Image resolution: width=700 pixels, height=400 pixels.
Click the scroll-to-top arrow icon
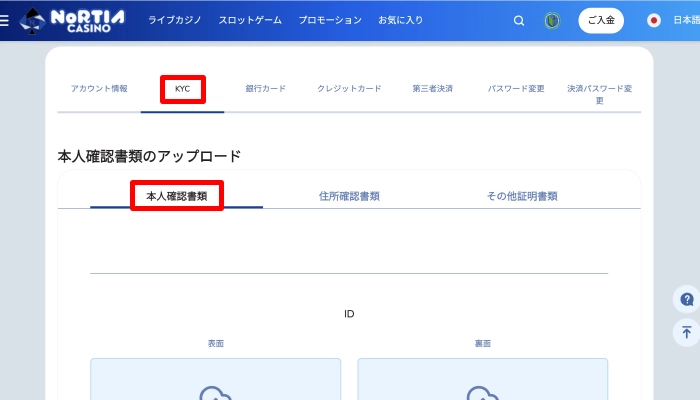pyautogui.click(x=687, y=332)
